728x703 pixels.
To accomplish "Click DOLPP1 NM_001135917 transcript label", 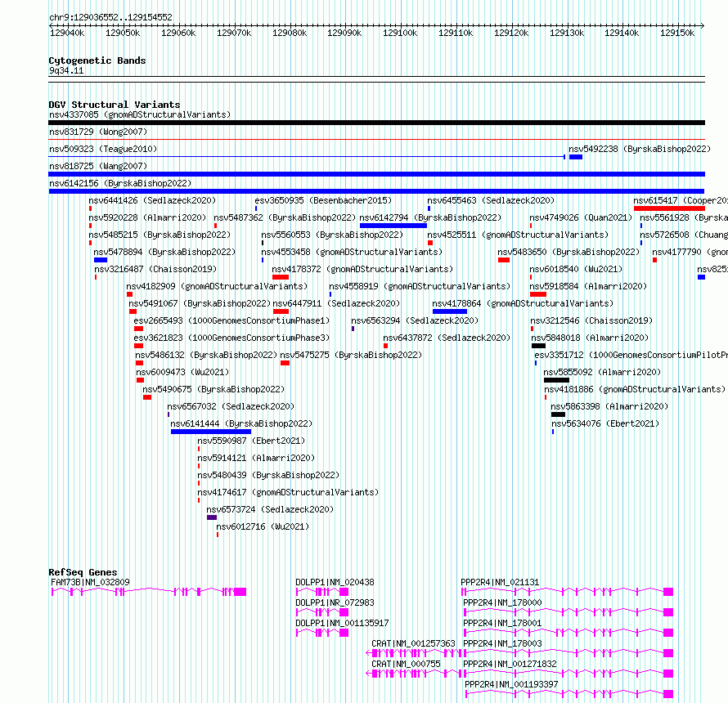I will (x=342, y=623).
